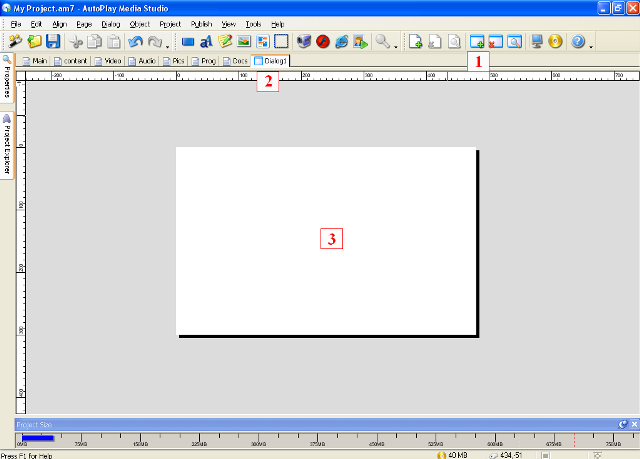
Task: Click the Build/Publish CD icon
Action: (555, 42)
